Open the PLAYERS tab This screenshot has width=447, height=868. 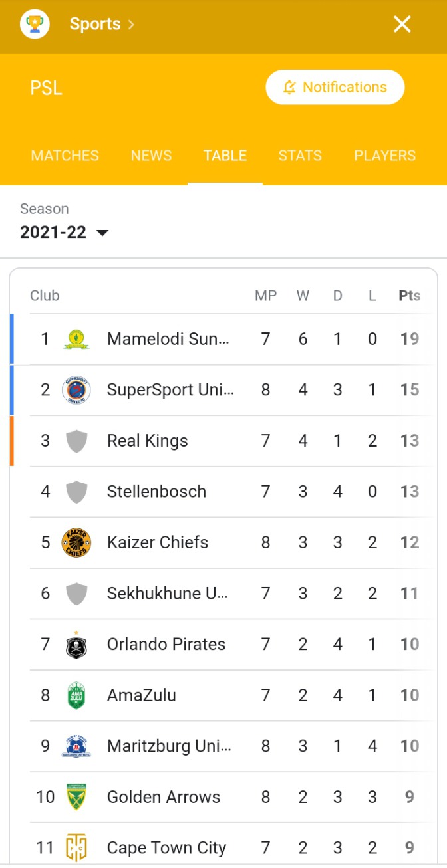(x=385, y=156)
